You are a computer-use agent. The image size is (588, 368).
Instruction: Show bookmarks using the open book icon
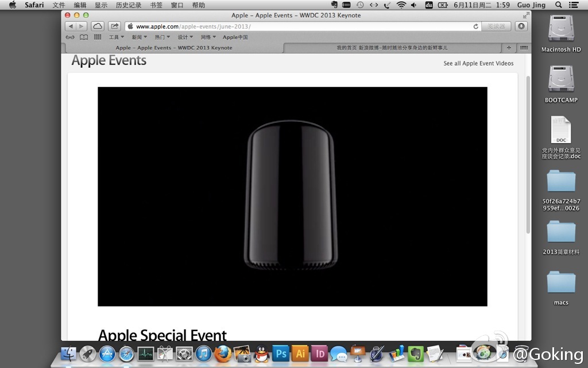click(x=84, y=37)
